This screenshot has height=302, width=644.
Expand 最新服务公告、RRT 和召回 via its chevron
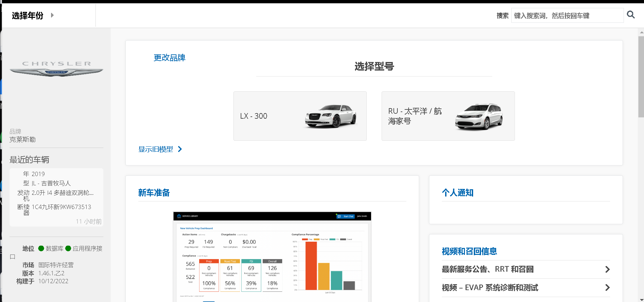pos(607,269)
